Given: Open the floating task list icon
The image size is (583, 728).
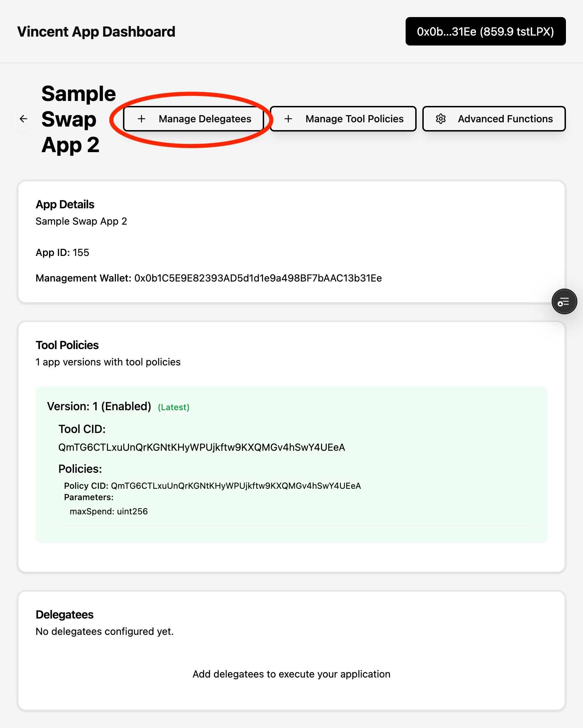Looking at the screenshot, I should [x=564, y=302].
